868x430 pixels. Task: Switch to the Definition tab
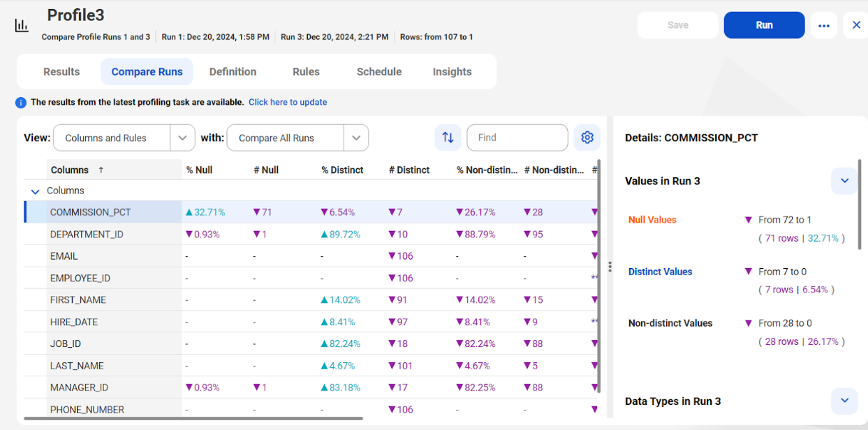[x=232, y=71]
